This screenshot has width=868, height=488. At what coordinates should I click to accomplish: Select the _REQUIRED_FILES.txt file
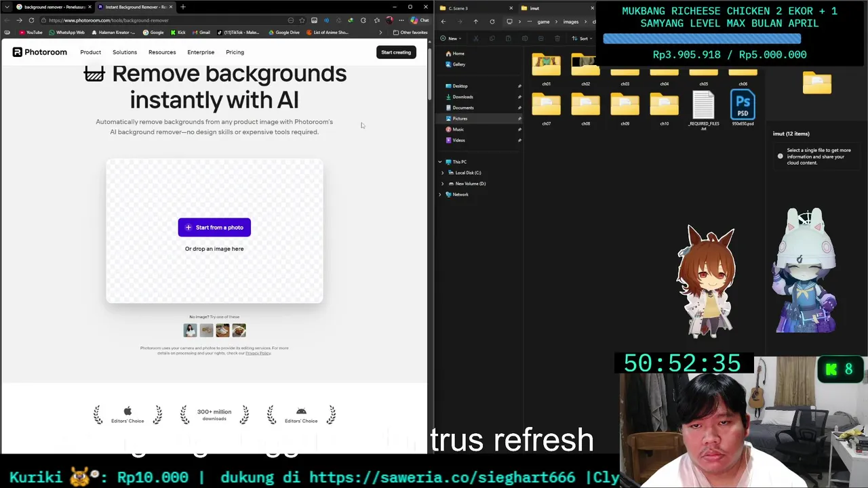click(704, 110)
